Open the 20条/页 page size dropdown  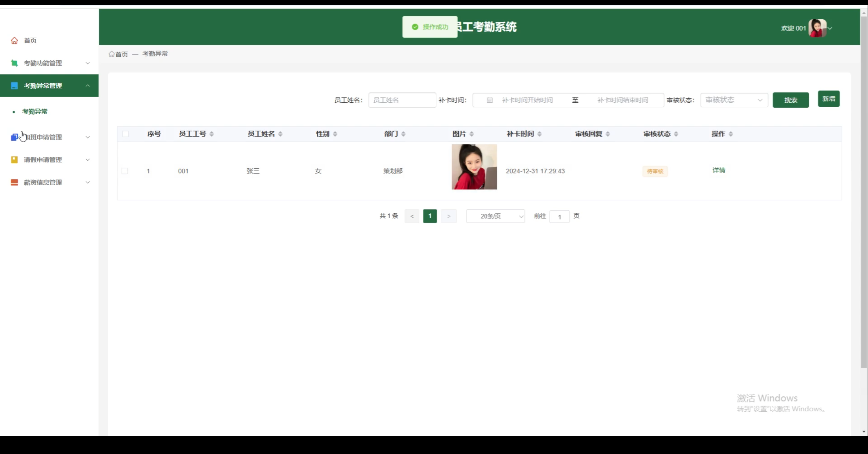pyautogui.click(x=495, y=216)
